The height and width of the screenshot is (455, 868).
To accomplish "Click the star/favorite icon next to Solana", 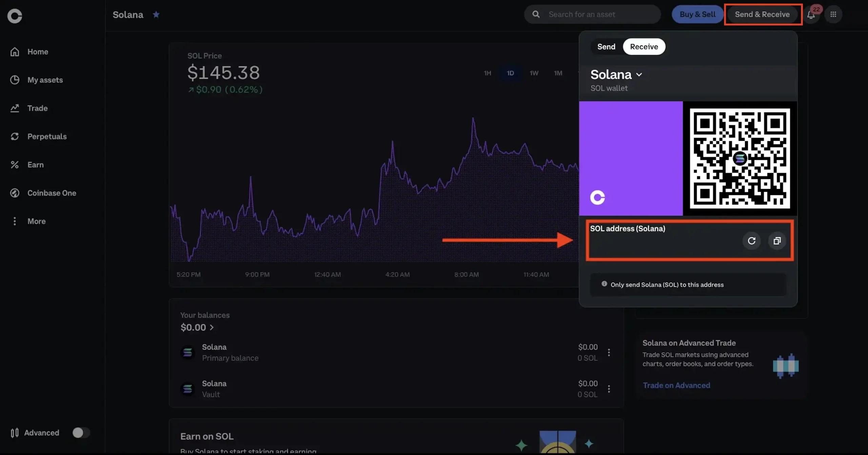I will [x=155, y=14].
